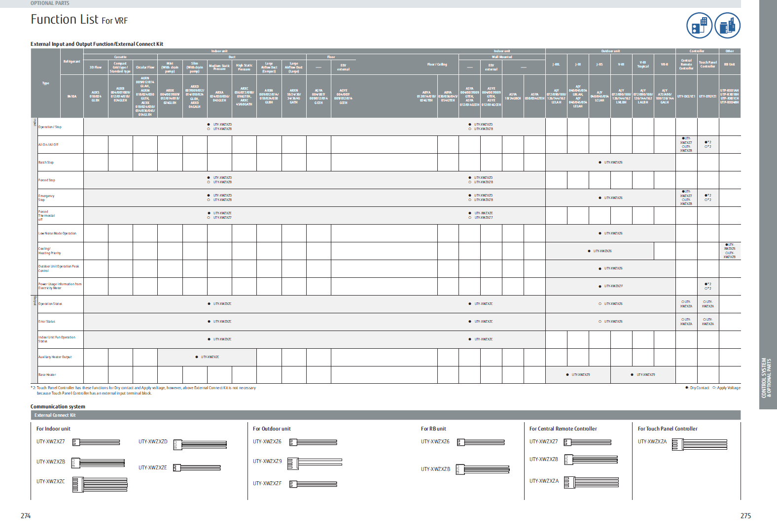Click 'UTY-XWZXZ6' in the Batch Stop row
The width and height of the screenshot is (777, 532).
tap(613, 163)
